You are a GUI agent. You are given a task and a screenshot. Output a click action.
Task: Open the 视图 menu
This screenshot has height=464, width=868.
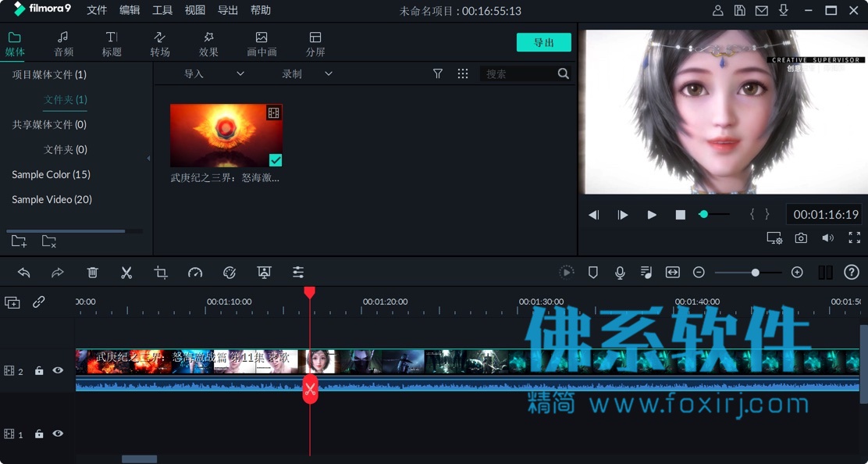coord(195,10)
